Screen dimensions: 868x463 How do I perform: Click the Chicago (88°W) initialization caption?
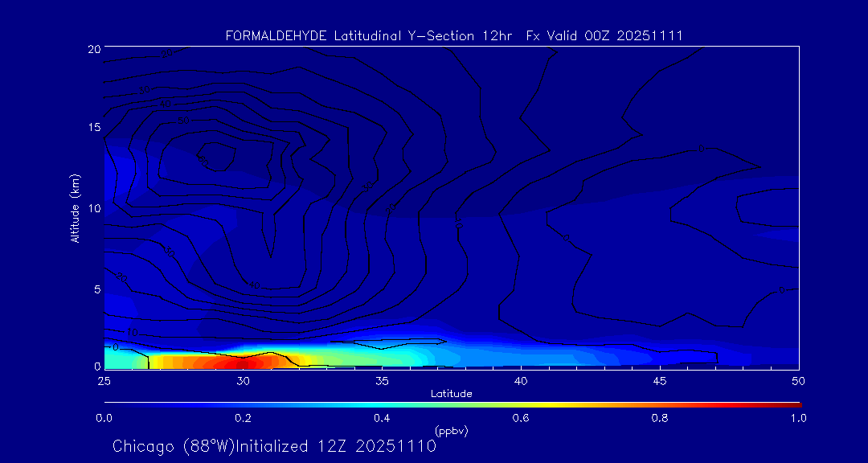(274, 446)
